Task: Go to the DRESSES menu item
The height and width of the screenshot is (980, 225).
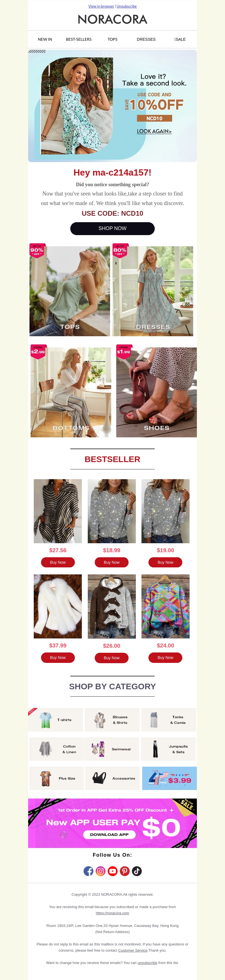Action: [x=146, y=39]
